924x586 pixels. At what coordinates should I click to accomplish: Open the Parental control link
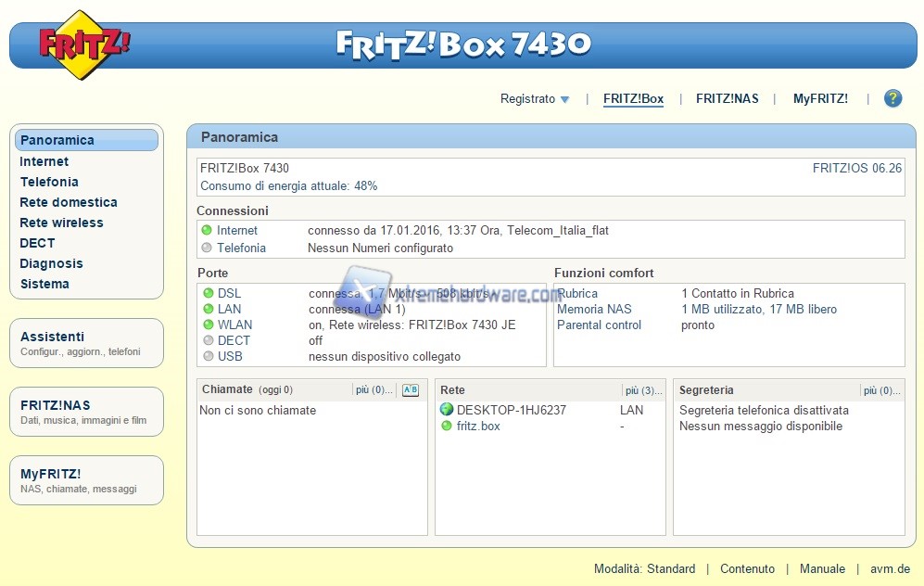point(599,325)
